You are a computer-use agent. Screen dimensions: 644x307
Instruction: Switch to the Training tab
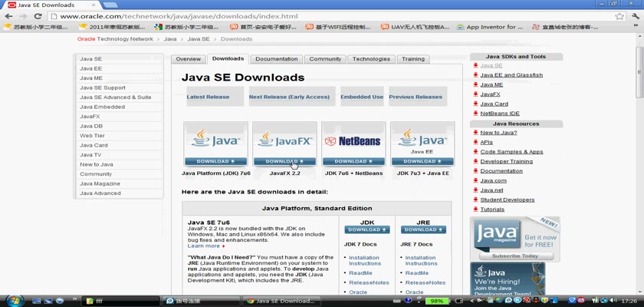click(x=413, y=59)
